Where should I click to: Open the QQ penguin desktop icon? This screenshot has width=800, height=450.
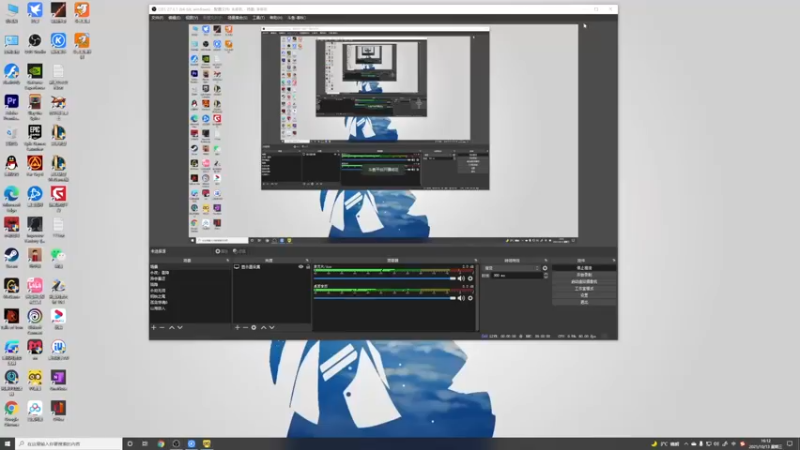click(11, 166)
